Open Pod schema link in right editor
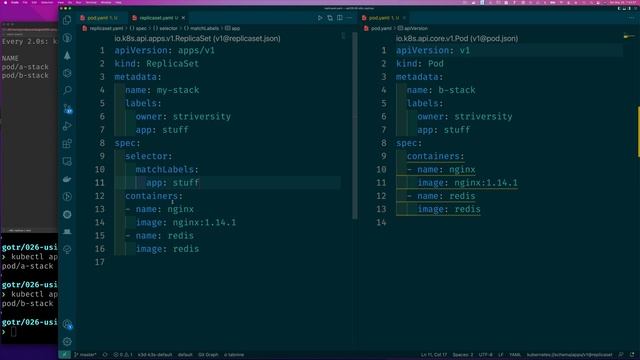Screen dimensions: 640x360 457,38
